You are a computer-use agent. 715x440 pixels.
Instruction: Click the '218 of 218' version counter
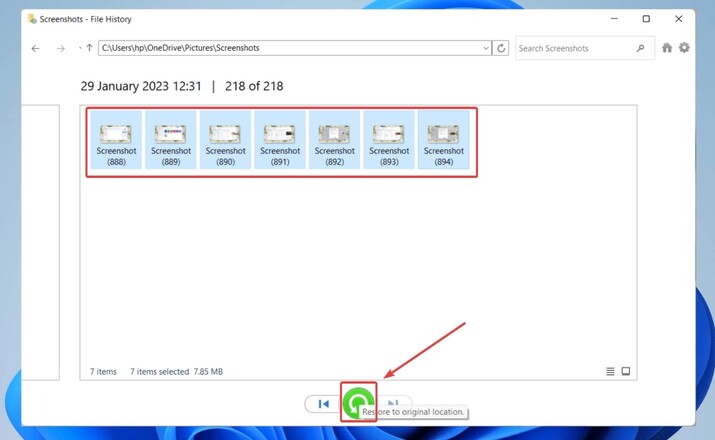(x=254, y=86)
